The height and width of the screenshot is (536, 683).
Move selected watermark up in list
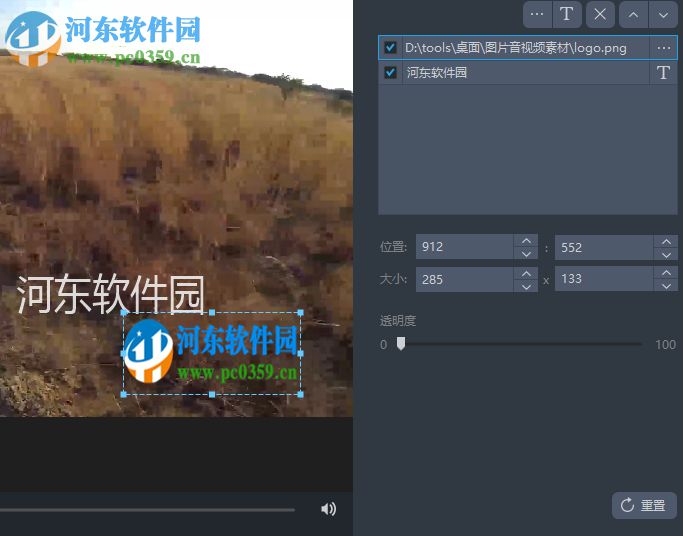pos(633,14)
